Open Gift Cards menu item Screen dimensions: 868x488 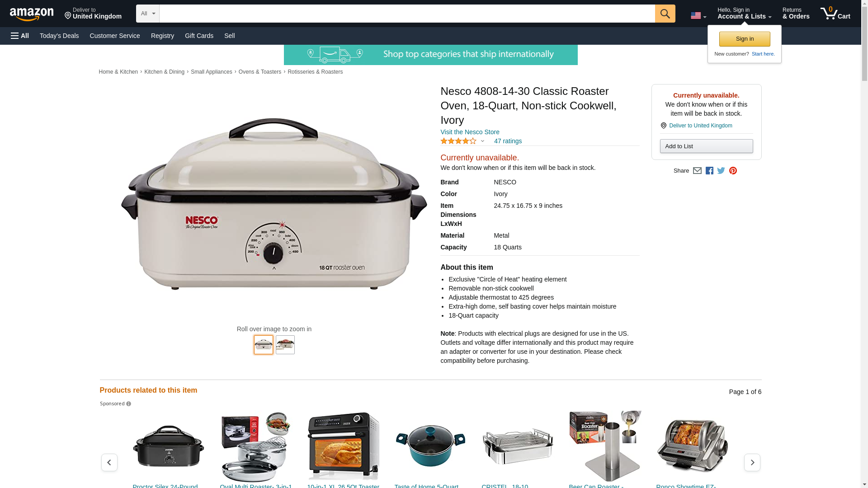coord(199,36)
